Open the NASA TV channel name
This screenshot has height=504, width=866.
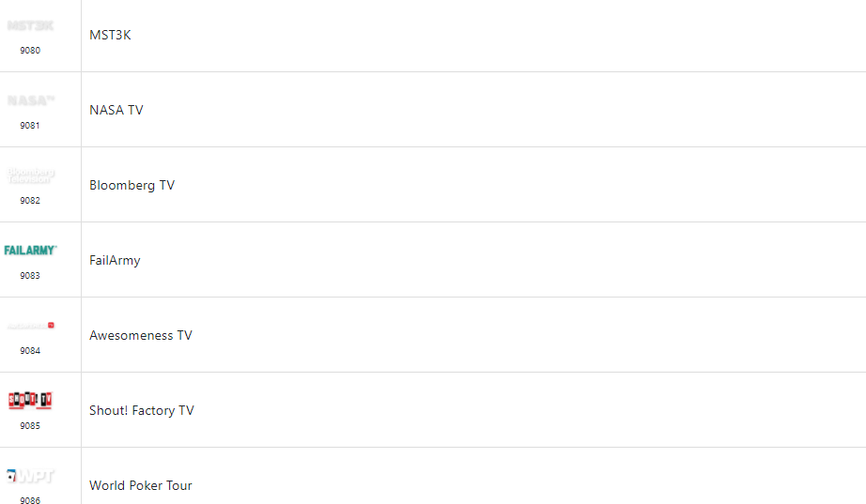click(116, 110)
